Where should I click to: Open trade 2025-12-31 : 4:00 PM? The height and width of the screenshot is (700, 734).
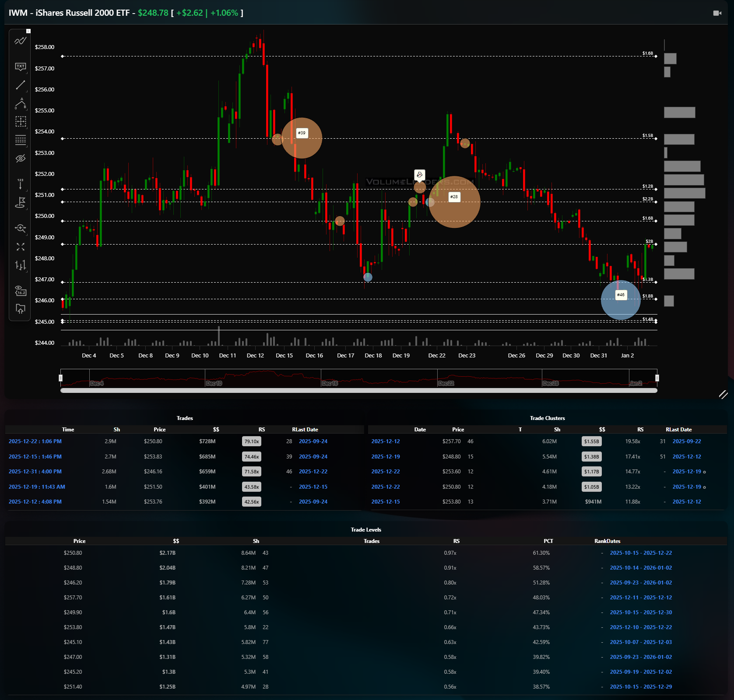pyautogui.click(x=35, y=472)
